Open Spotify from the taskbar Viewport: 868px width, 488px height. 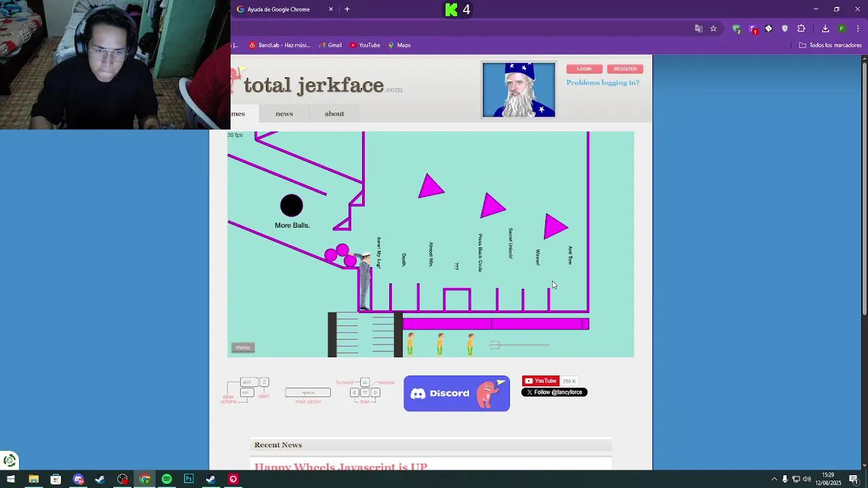[x=166, y=479]
